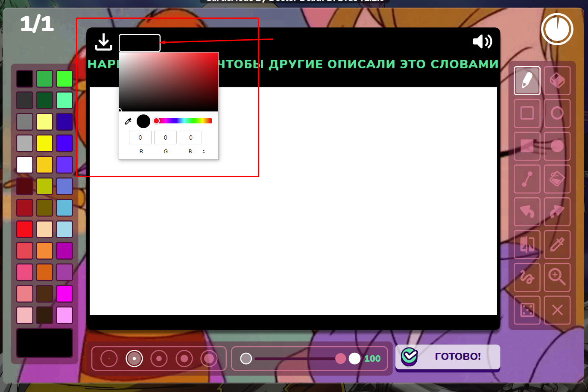Pick the bright fuchsia magenta swatch
This screenshot has width=588, height=392.
pyautogui.click(x=64, y=294)
